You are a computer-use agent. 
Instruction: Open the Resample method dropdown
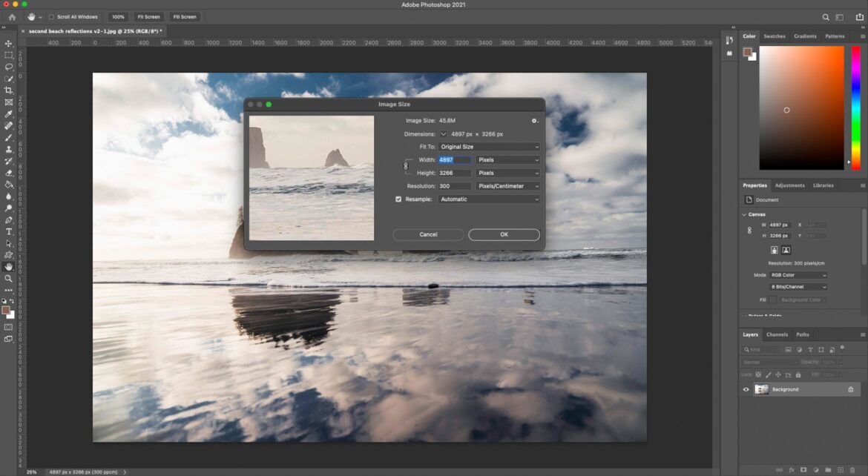[488, 199]
